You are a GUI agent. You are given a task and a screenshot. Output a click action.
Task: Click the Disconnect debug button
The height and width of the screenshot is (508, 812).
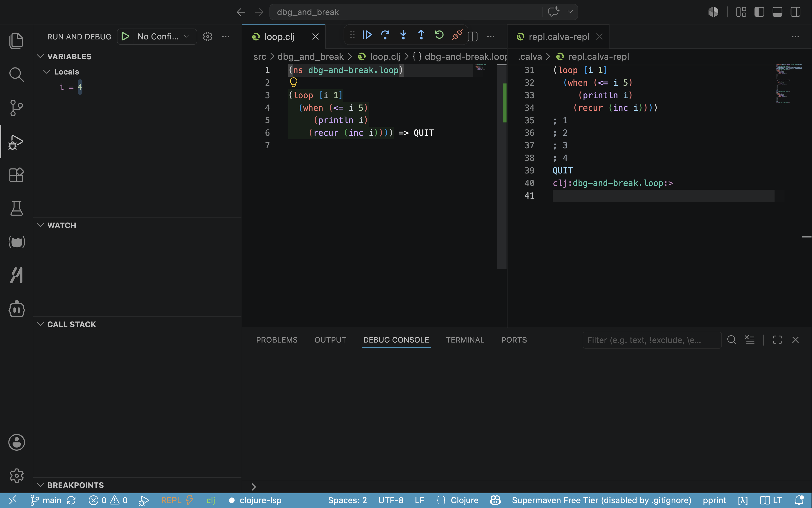[457, 35]
